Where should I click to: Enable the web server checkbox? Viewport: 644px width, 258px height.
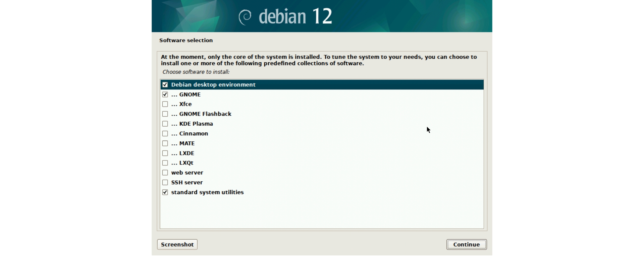[x=165, y=173]
